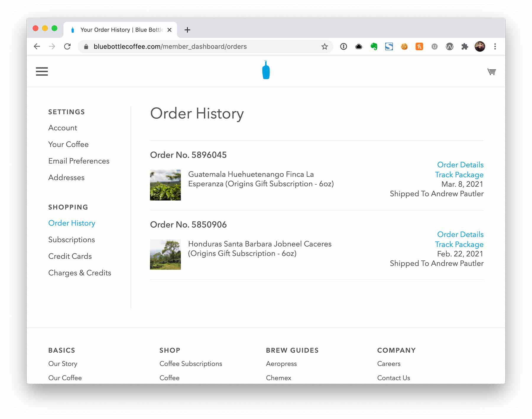Click Order No. 5896045 heading
This screenshot has height=419, width=532.
point(188,155)
